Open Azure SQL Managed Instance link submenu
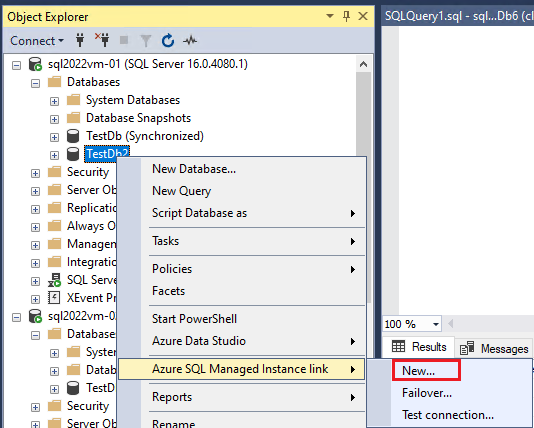534x428 pixels. pos(241,369)
